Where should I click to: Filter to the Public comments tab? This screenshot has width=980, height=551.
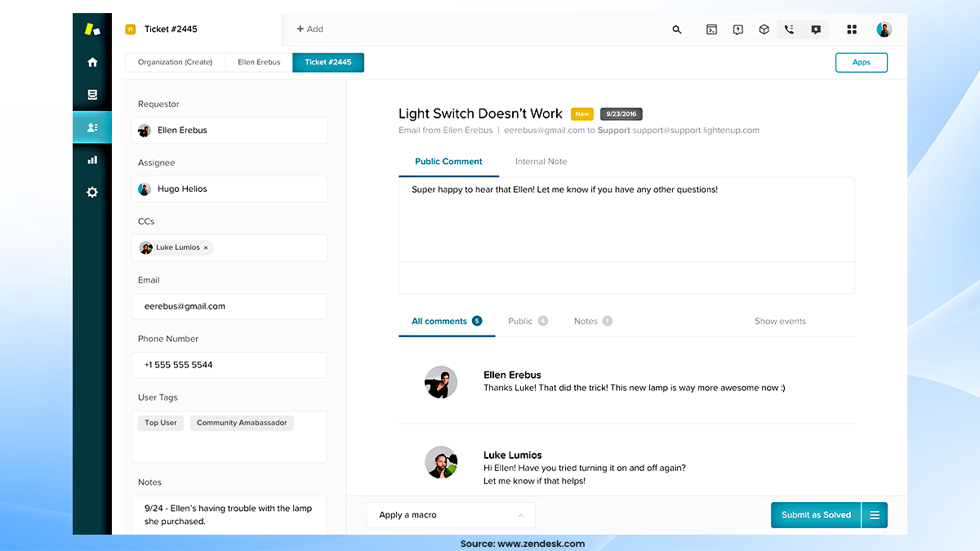click(528, 321)
